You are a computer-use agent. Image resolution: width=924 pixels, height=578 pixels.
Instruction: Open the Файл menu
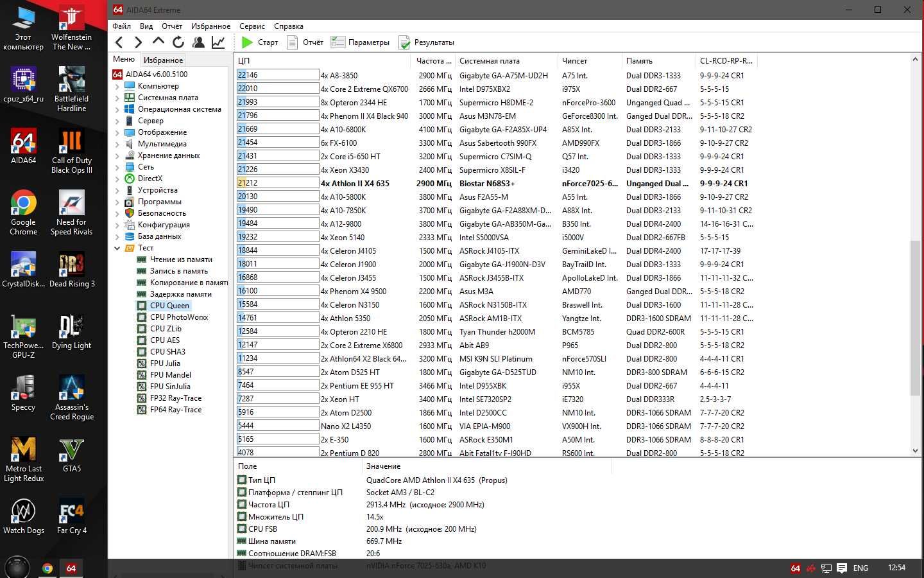point(121,26)
